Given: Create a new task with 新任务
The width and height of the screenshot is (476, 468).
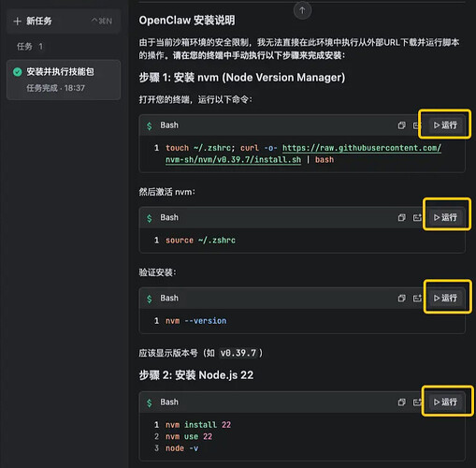Looking at the screenshot, I should point(64,21).
